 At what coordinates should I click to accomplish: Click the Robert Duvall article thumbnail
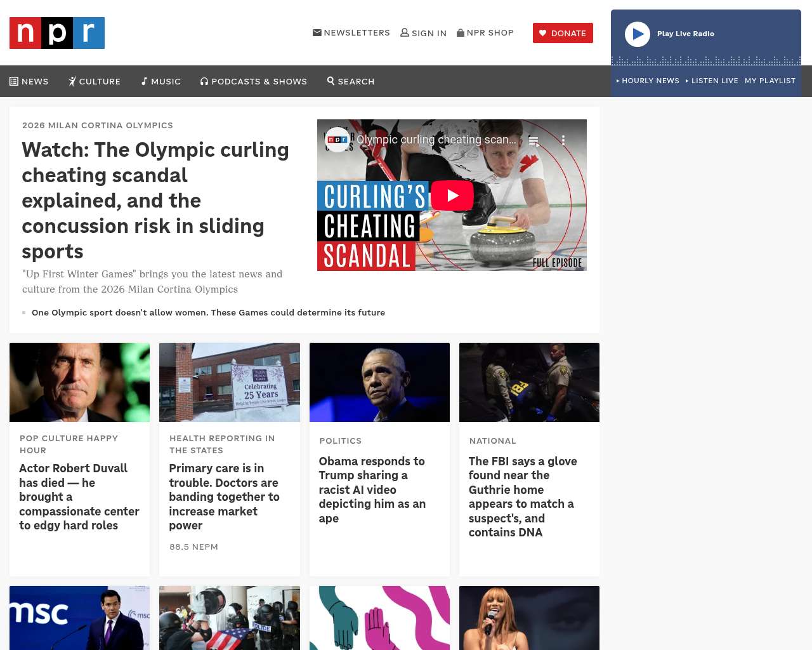[80, 382]
